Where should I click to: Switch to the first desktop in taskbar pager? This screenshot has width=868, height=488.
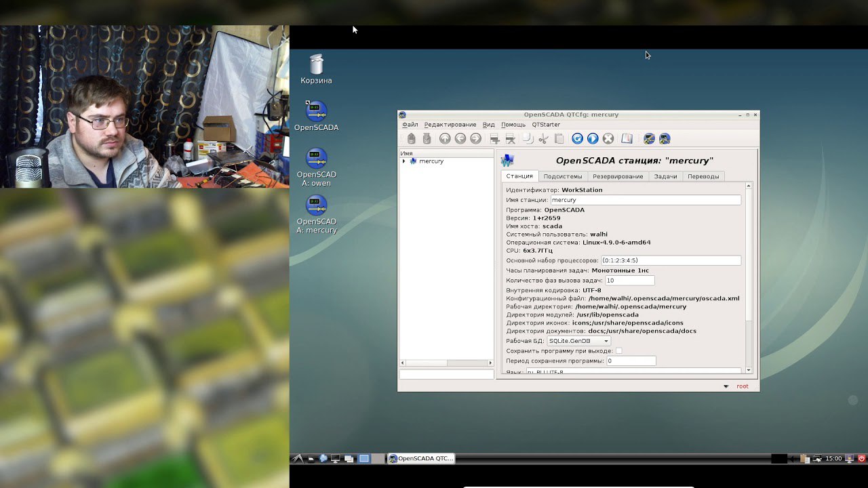tap(364, 459)
